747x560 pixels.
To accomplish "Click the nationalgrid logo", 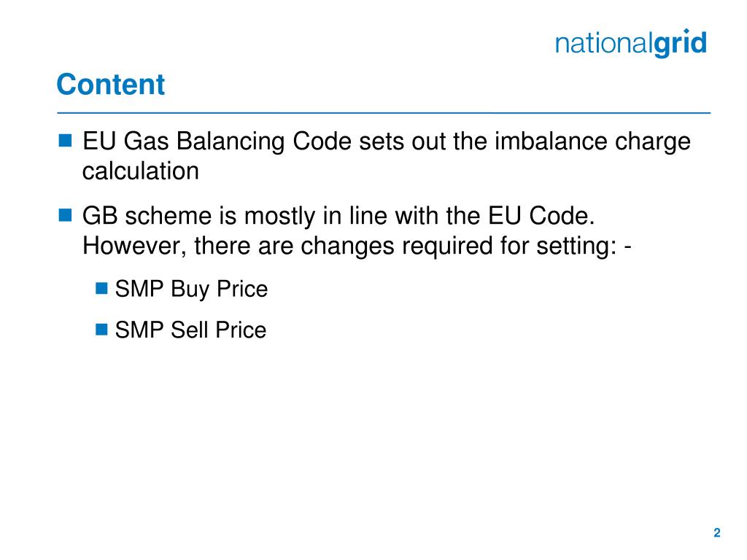I will point(631,43).
